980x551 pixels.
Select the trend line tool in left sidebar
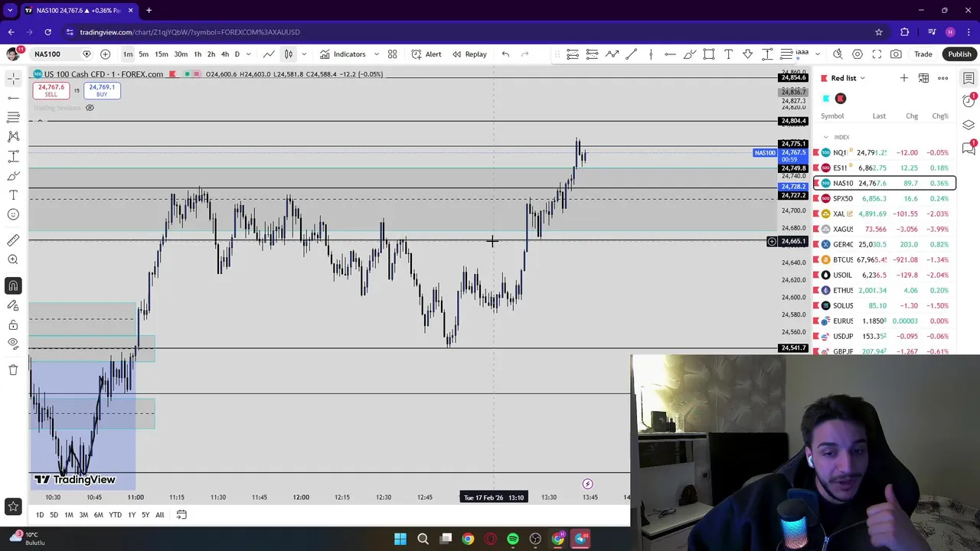(13, 98)
